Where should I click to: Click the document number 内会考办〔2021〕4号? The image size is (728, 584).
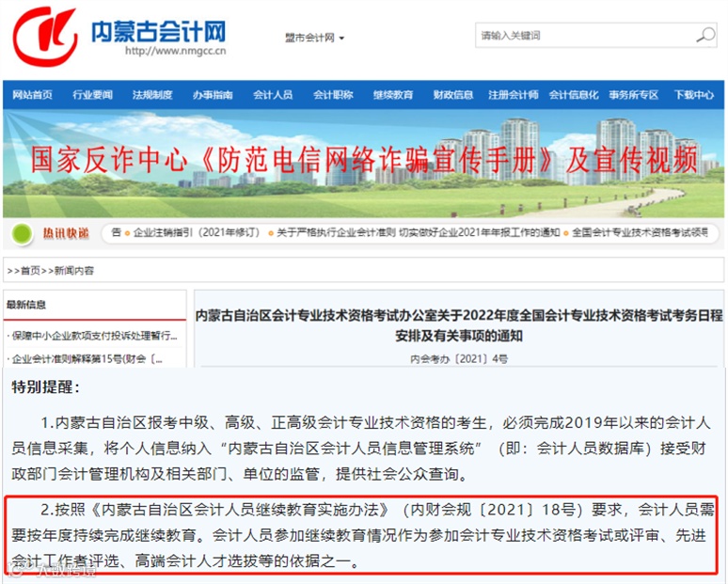459,358
